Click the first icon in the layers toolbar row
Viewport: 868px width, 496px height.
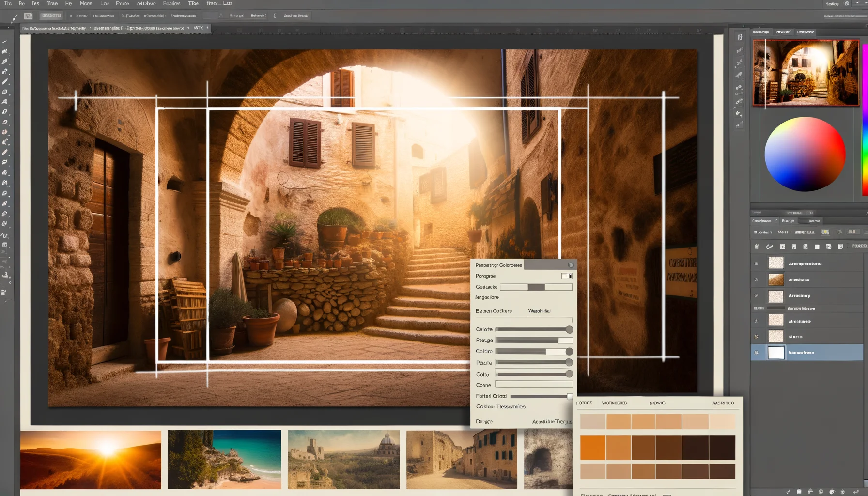tap(757, 247)
